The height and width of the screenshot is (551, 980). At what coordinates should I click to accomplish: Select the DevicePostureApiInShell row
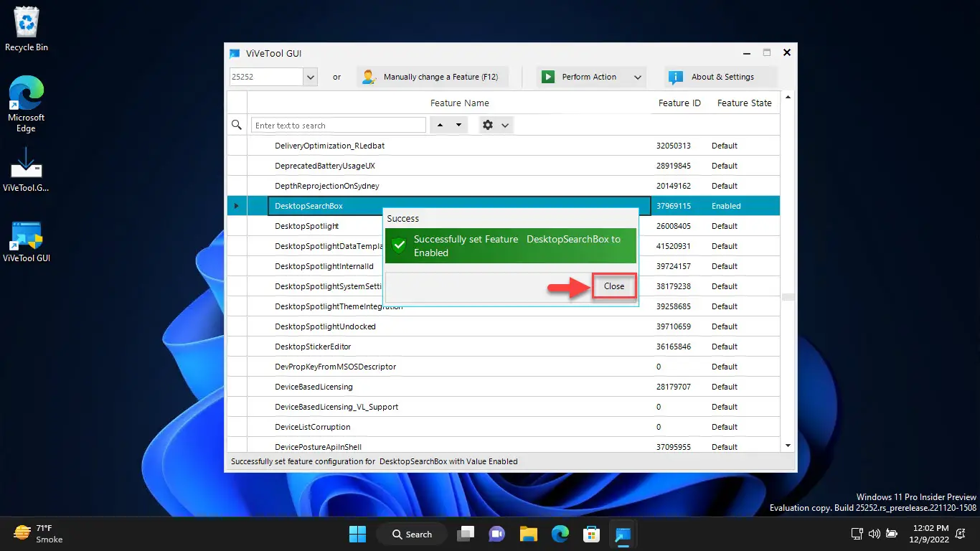tap(504, 446)
